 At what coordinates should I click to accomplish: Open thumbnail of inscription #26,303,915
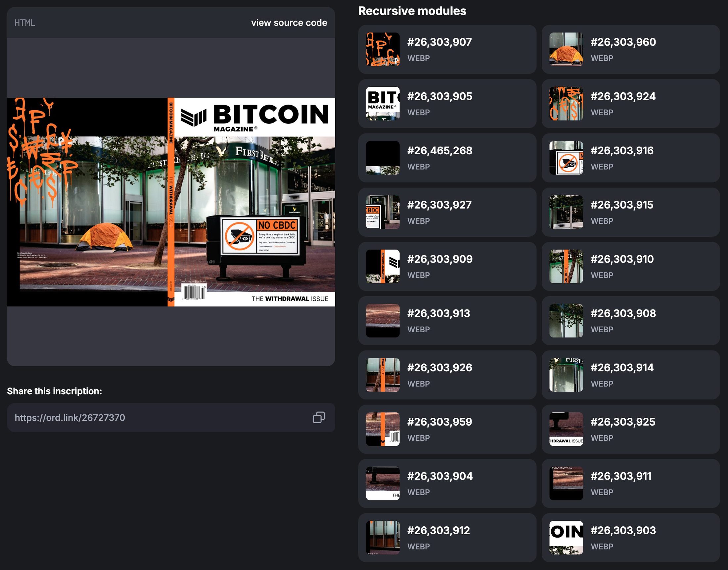click(x=566, y=212)
